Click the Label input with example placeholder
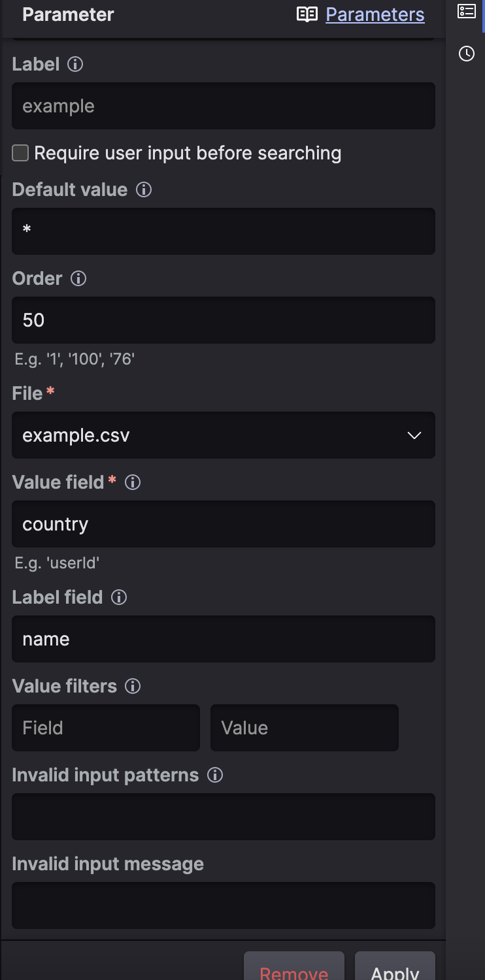Screen dimensions: 485x980 coord(224,106)
